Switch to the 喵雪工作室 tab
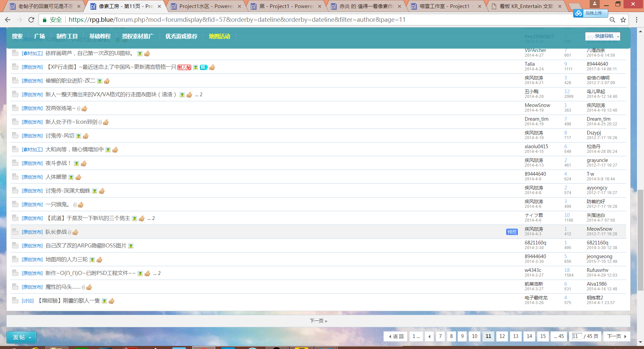 (446, 6)
